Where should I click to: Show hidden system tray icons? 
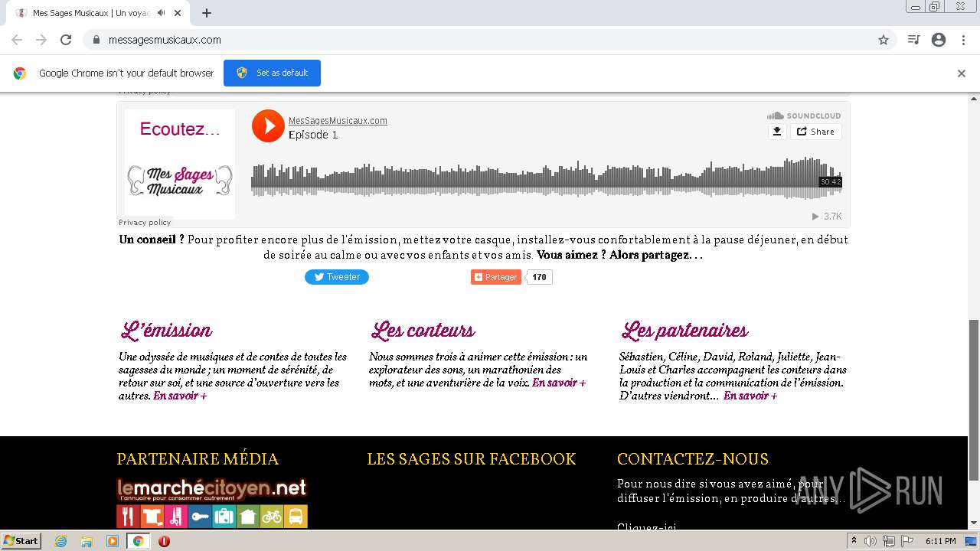[854, 541]
